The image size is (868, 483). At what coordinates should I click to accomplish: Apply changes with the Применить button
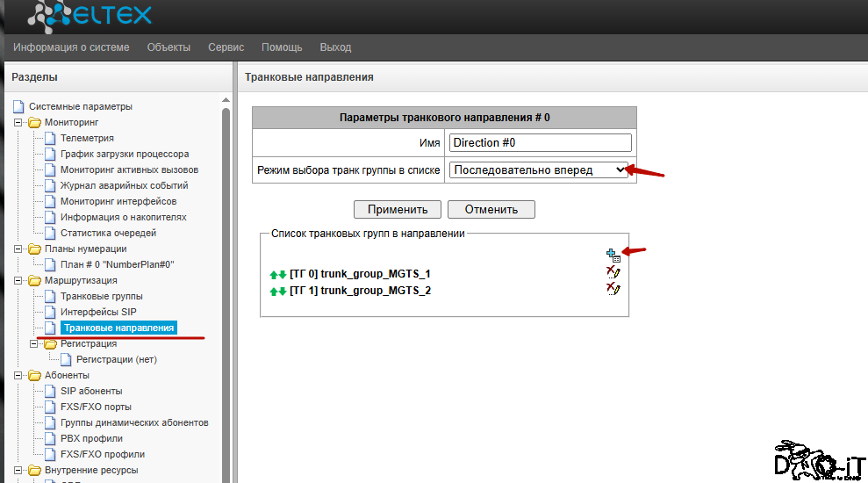tap(398, 209)
